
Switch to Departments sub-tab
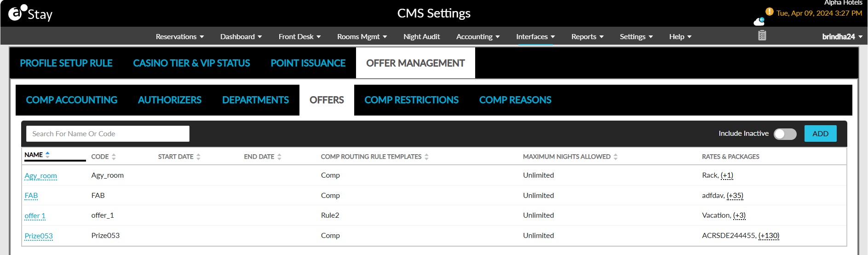click(x=256, y=100)
